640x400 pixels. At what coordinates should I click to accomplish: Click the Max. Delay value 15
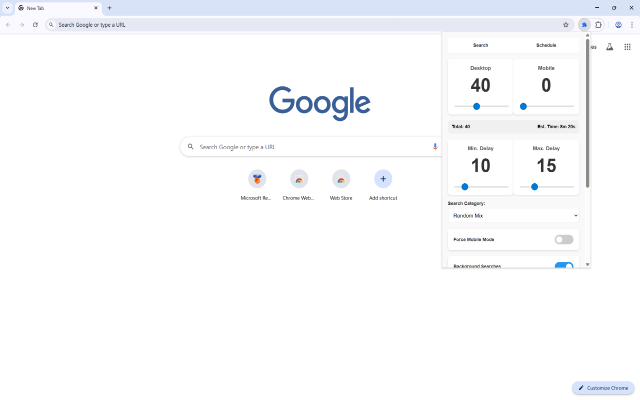[x=546, y=166]
